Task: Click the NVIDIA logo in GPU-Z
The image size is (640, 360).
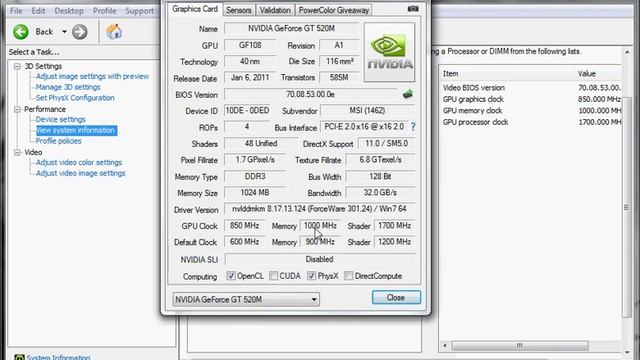Action: (389, 52)
